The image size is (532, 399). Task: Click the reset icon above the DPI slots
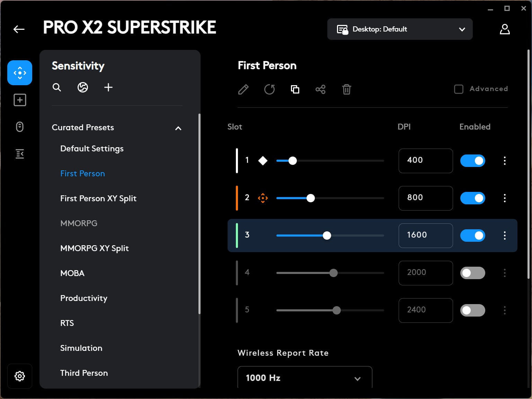(270, 89)
